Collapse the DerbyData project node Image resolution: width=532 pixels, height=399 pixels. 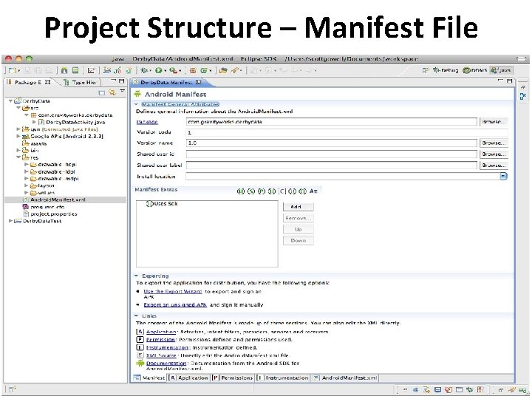pyautogui.click(x=10, y=101)
